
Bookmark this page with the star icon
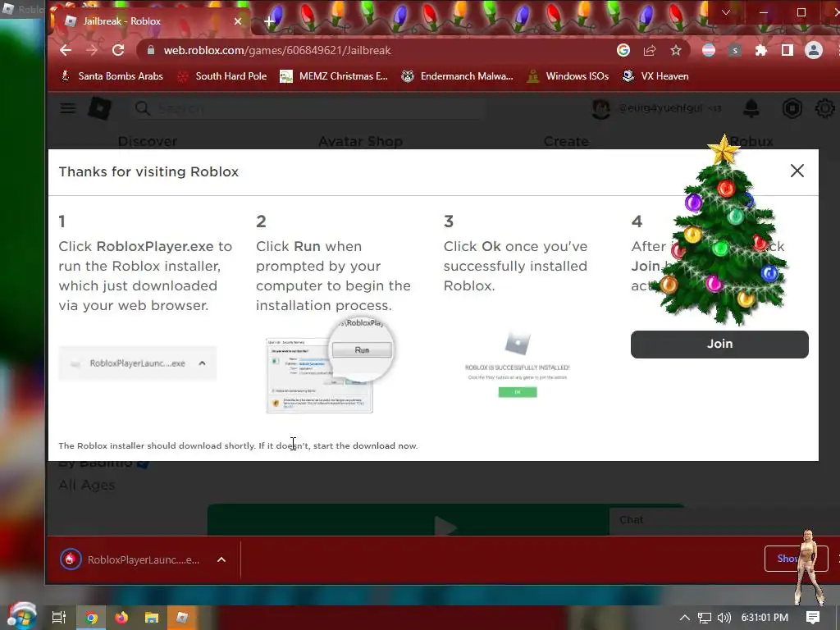point(676,50)
